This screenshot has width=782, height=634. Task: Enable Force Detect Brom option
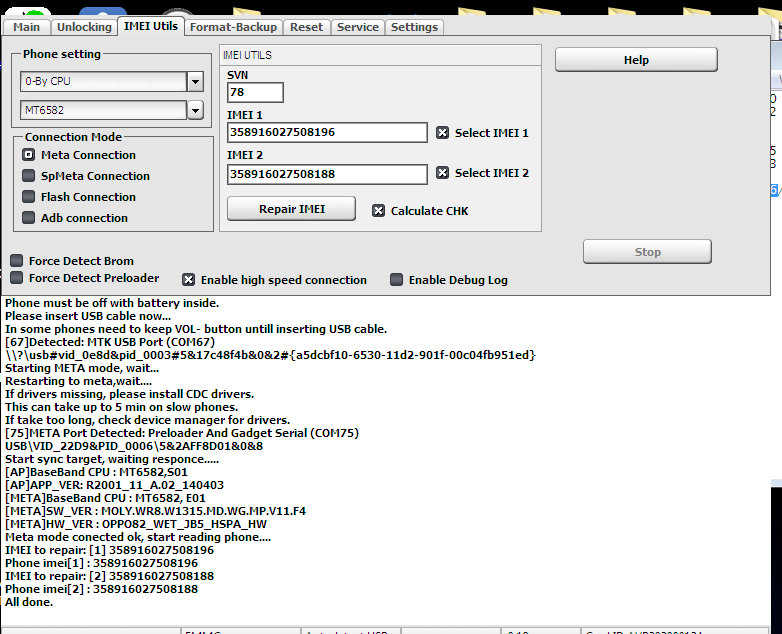tap(16, 261)
